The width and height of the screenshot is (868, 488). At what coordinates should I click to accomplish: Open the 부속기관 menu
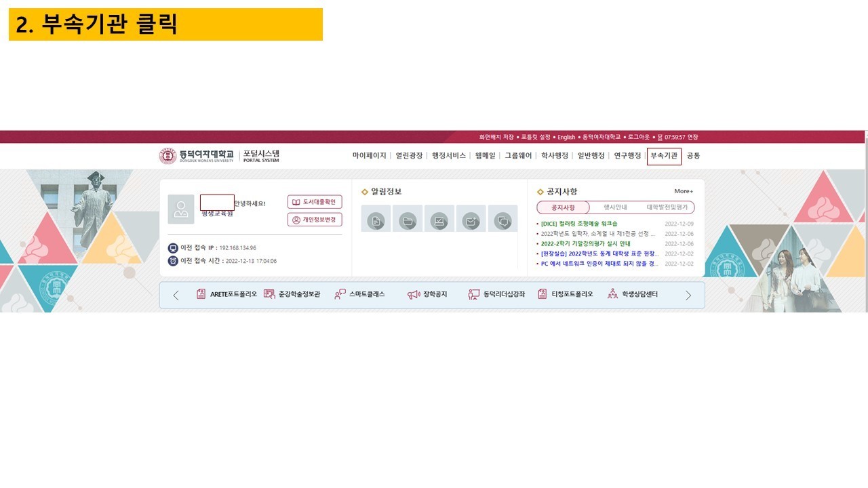click(664, 156)
